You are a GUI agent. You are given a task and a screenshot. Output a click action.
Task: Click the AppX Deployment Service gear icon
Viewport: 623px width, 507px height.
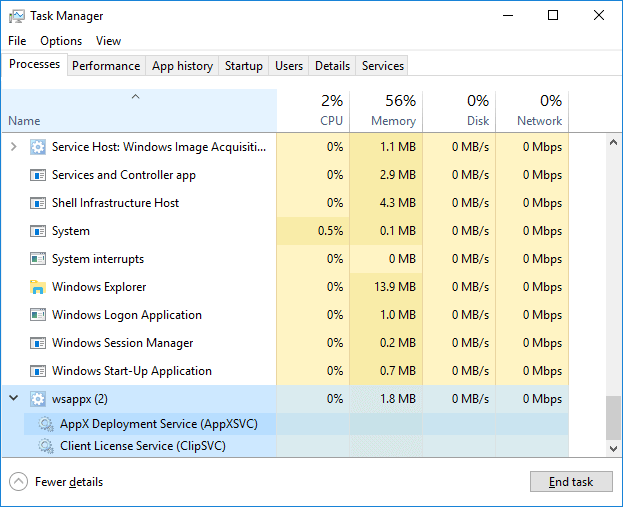pos(46,424)
